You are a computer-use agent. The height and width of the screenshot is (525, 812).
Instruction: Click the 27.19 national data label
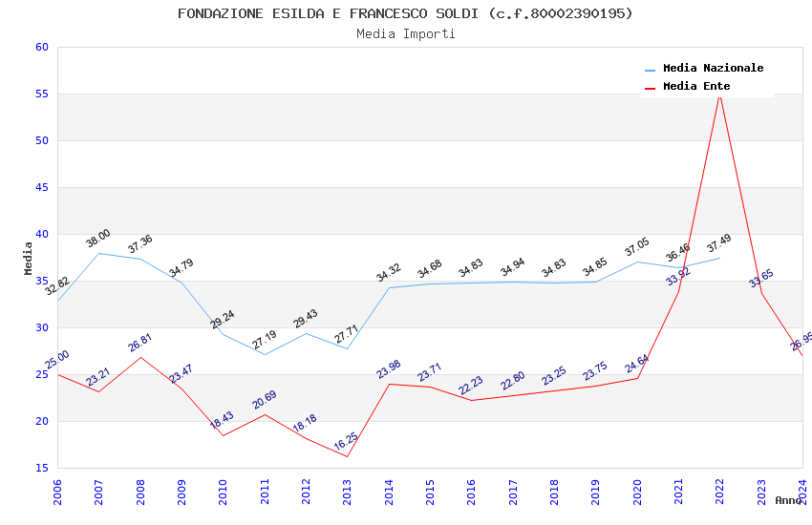(x=264, y=339)
